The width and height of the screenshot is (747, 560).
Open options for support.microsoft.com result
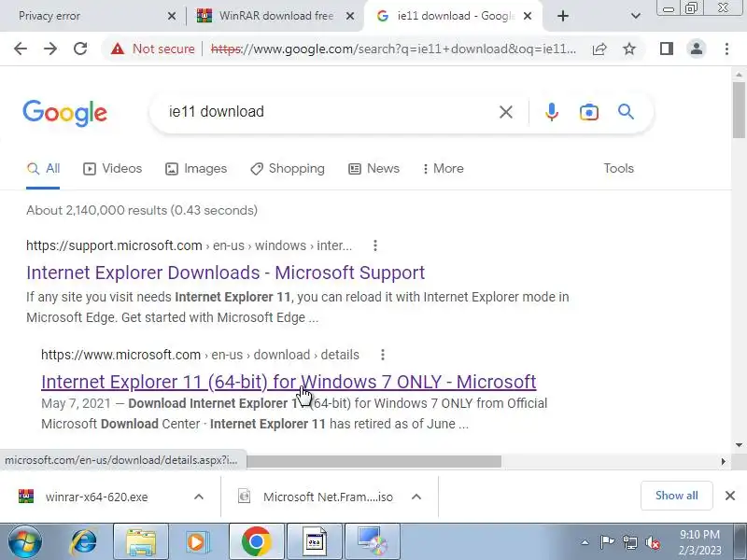coord(375,245)
